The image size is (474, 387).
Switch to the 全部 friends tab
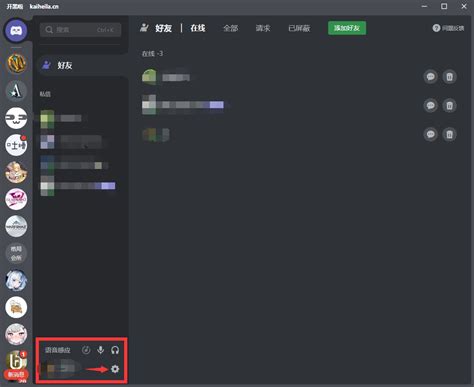point(230,28)
